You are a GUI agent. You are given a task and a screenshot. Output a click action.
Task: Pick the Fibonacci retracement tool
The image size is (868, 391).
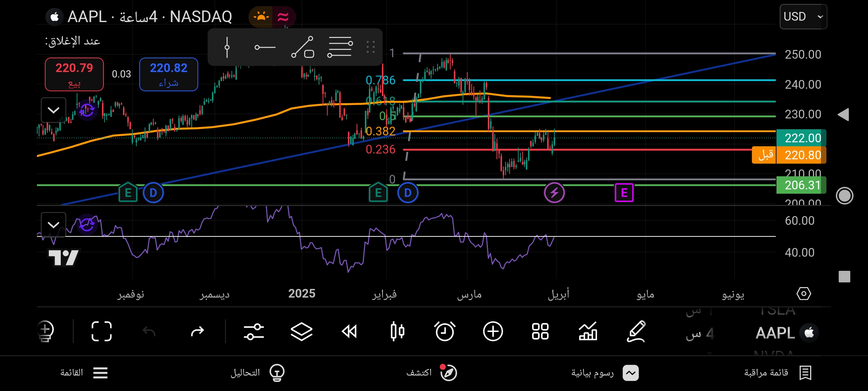(340, 47)
